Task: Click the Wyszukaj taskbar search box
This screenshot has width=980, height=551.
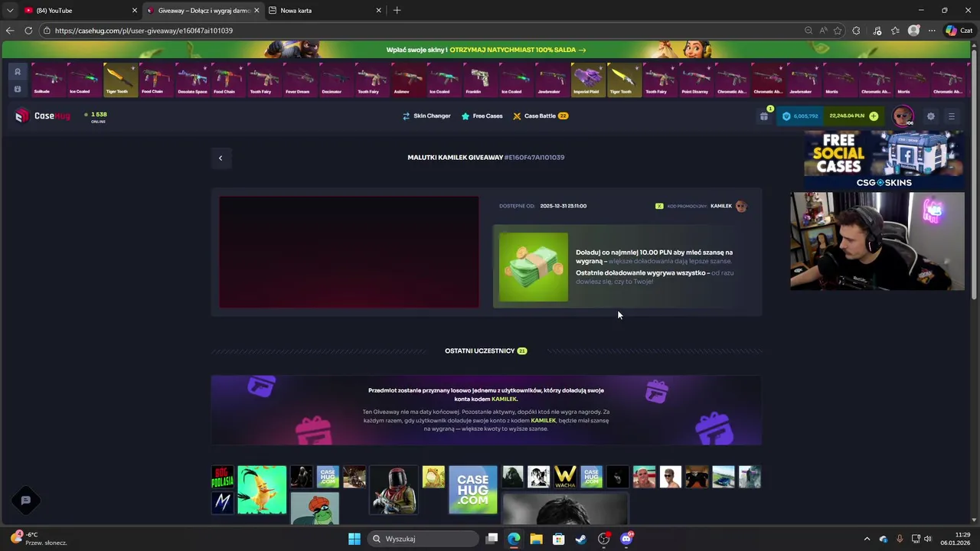Action: (x=424, y=539)
